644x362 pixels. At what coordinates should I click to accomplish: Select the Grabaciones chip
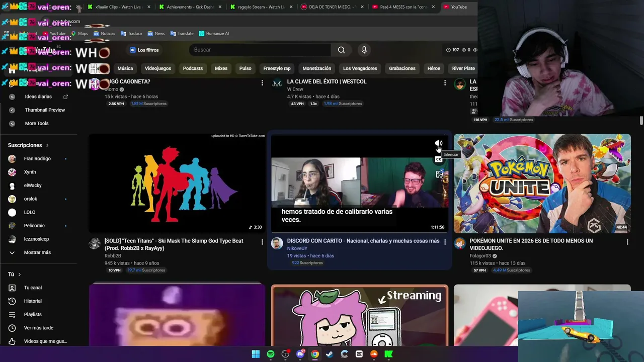coord(402,68)
